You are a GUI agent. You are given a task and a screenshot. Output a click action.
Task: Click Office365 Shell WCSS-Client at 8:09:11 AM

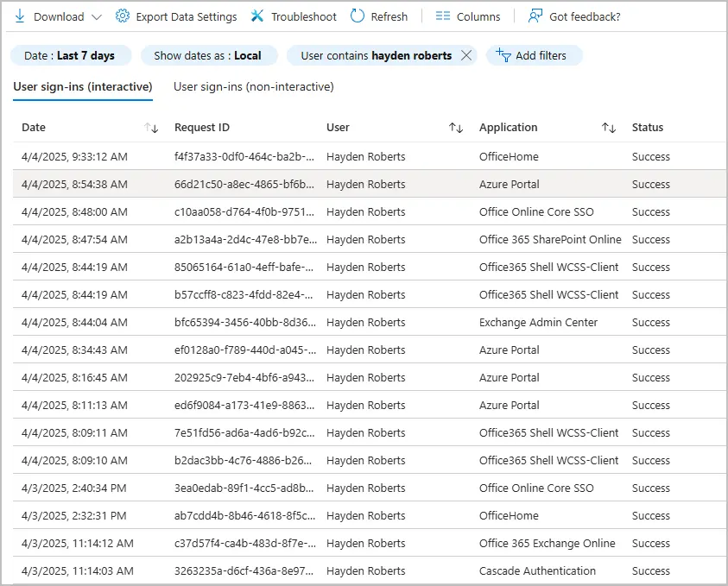tap(548, 433)
